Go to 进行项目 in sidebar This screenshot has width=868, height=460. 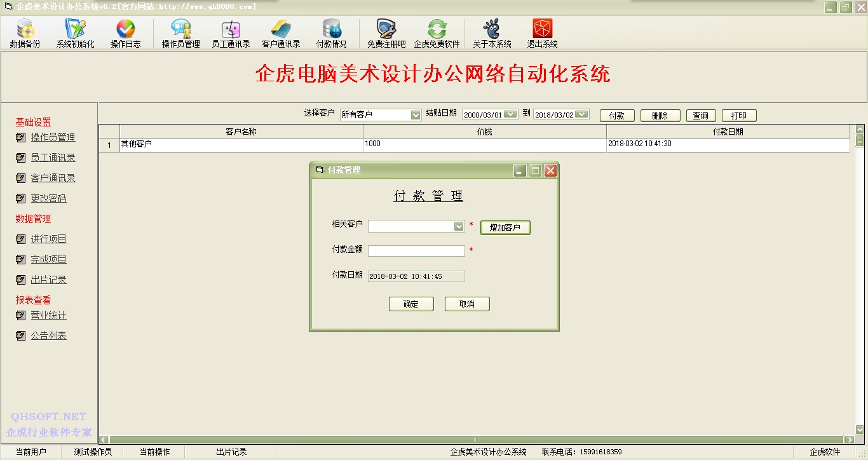click(48, 239)
